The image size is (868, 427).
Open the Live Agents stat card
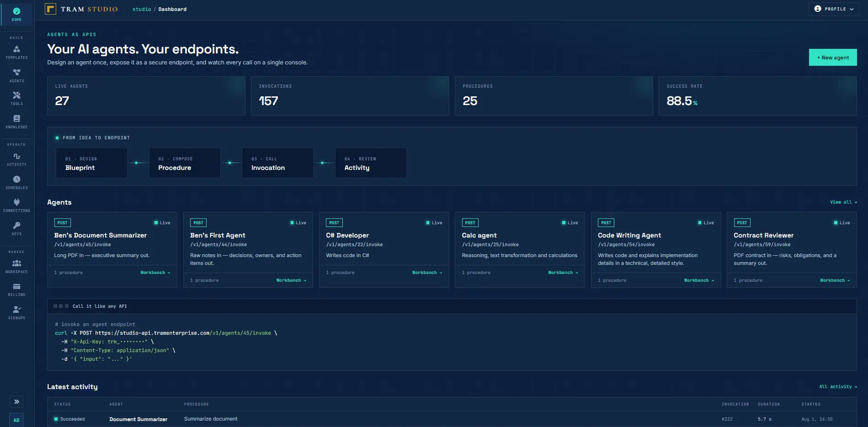(x=146, y=96)
